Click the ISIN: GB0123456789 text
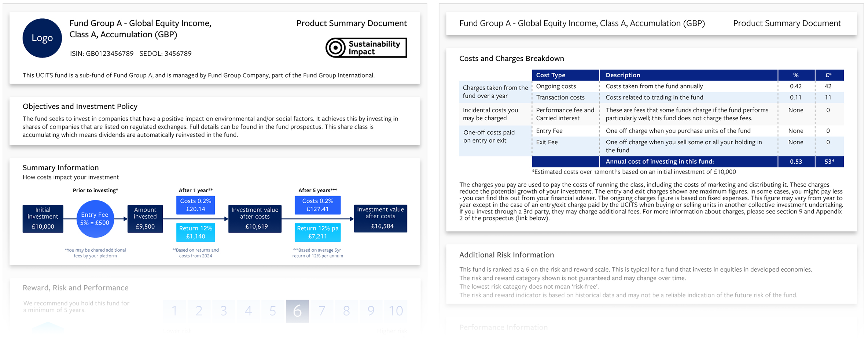Screen dimensions: 868x338 102,53
